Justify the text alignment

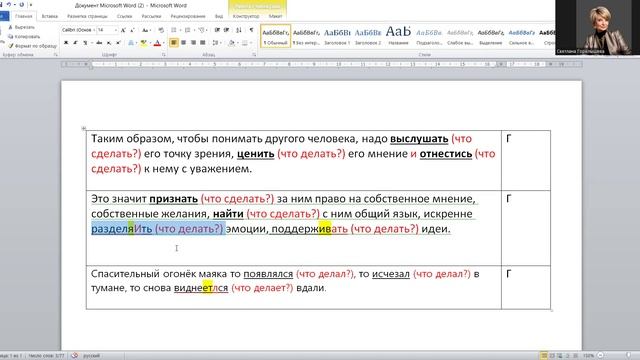tap(203, 42)
